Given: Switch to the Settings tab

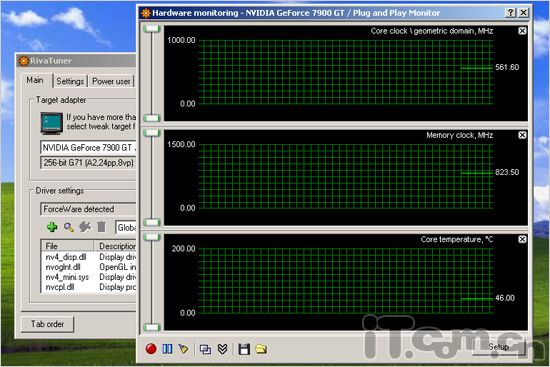Looking at the screenshot, I should pyautogui.click(x=70, y=81).
